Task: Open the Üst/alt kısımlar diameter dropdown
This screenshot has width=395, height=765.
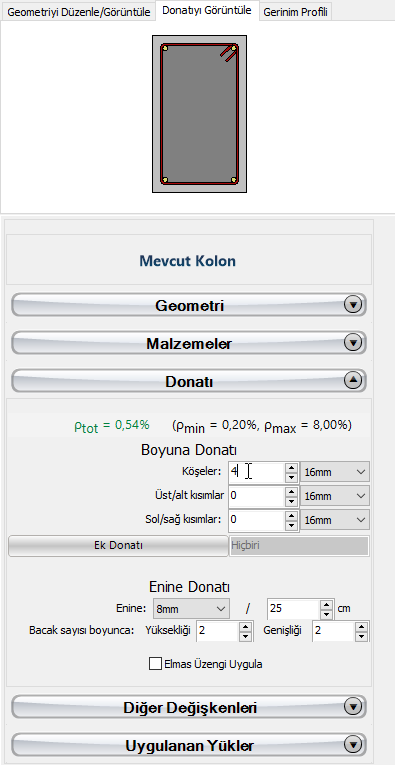Action: [x=335, y=496]
